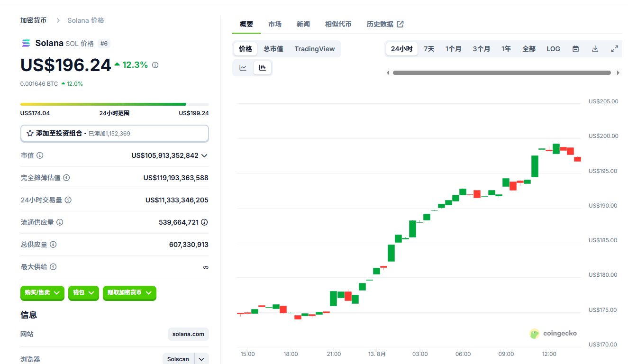Click Solana 价格 breadcrumb text

86,20
